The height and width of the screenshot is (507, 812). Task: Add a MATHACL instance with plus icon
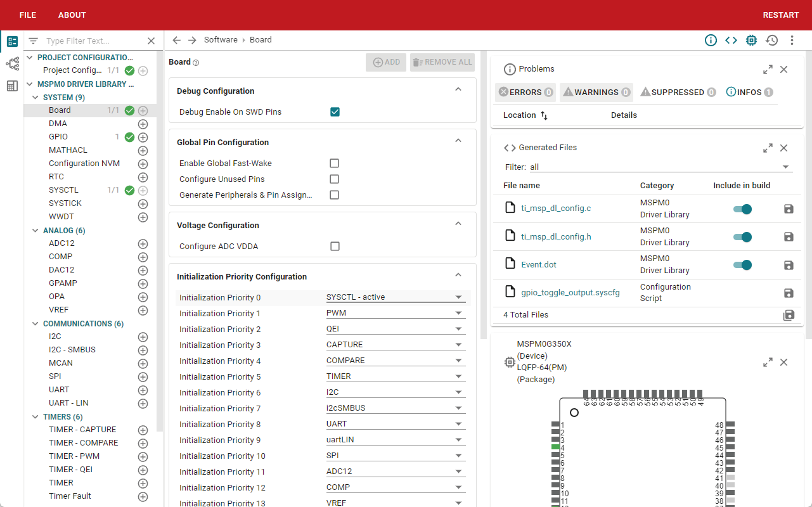[x=143, y=151]
